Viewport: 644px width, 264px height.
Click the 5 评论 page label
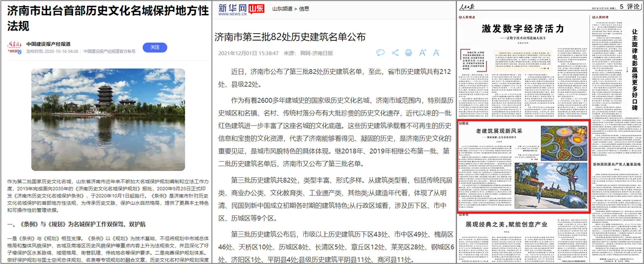630,6
